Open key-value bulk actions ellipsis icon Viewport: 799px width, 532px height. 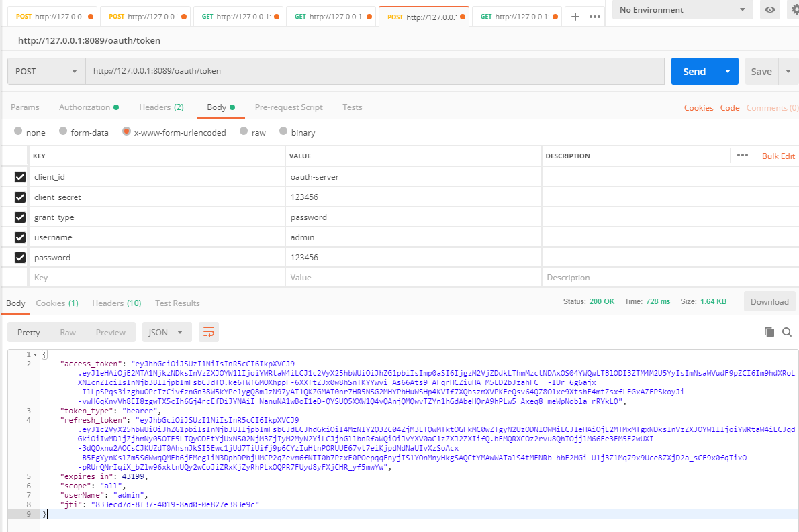743,155
